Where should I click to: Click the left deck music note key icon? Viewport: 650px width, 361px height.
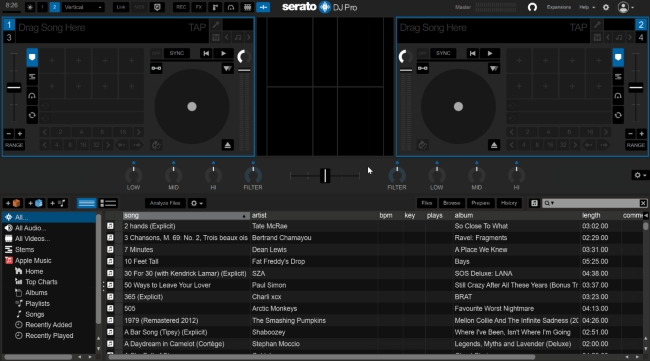pyautogui.click(x=238, y=38)
